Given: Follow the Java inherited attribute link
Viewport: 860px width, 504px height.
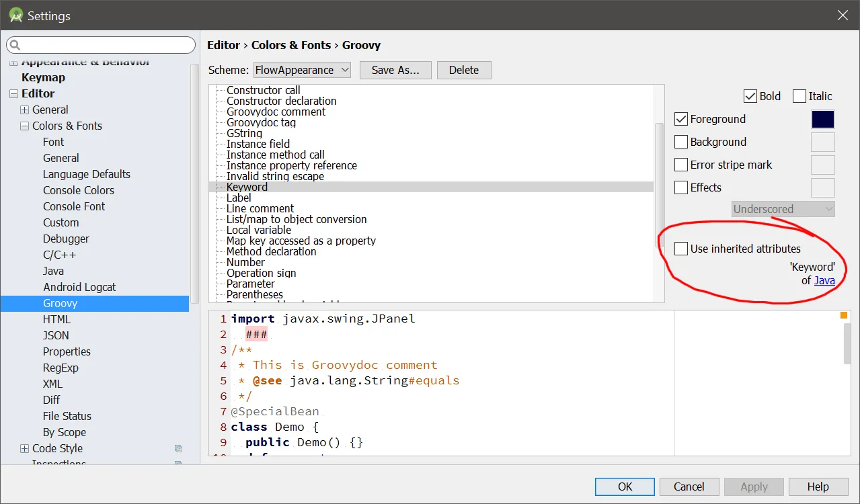Looking at the screenshot, I should 824,280.
